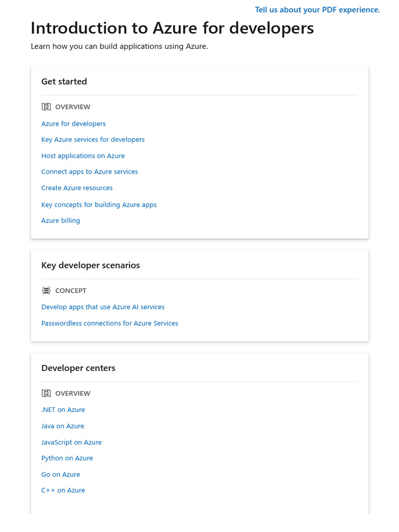
Task: Open the C++ on Azure link
Action: 63,490
